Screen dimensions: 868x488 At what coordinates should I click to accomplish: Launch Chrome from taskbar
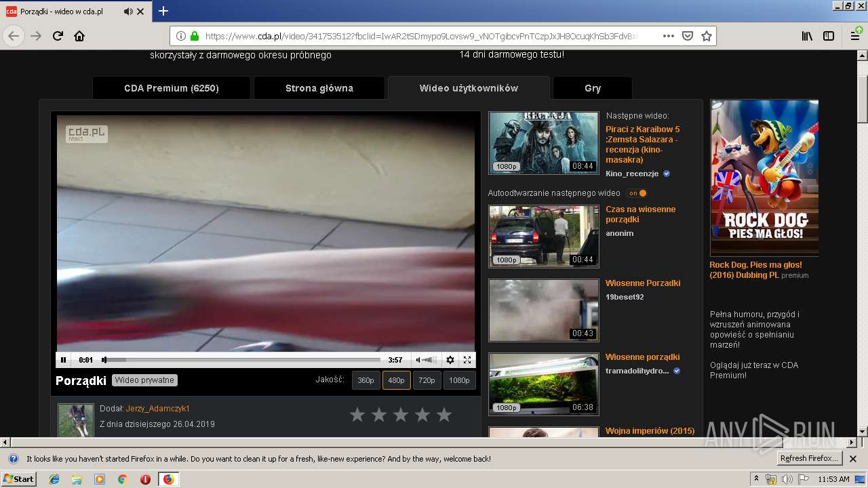[x=122, y=479]
